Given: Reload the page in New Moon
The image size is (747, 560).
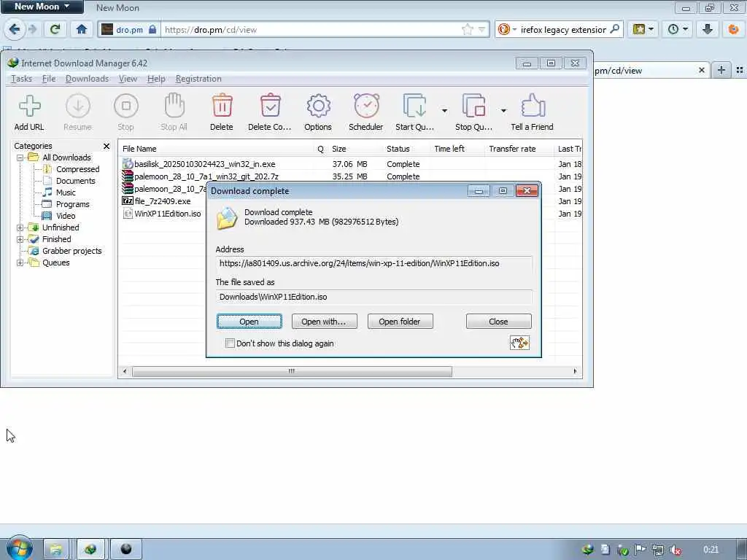Looking at the screenshot, I should coord(55,29).
